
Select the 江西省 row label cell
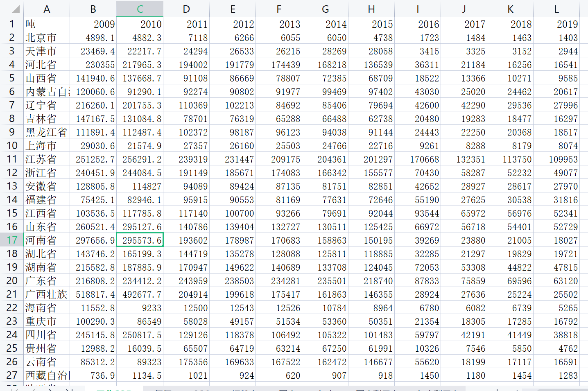47,213
